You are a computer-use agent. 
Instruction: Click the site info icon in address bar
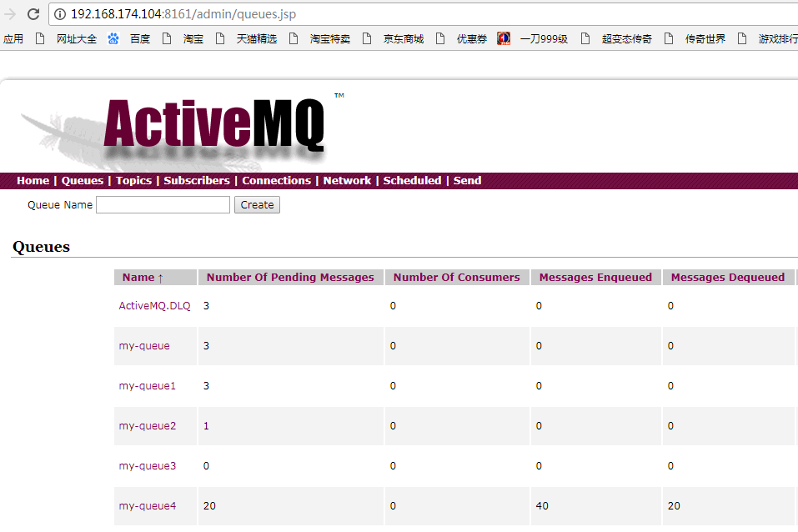coord(60,14)
